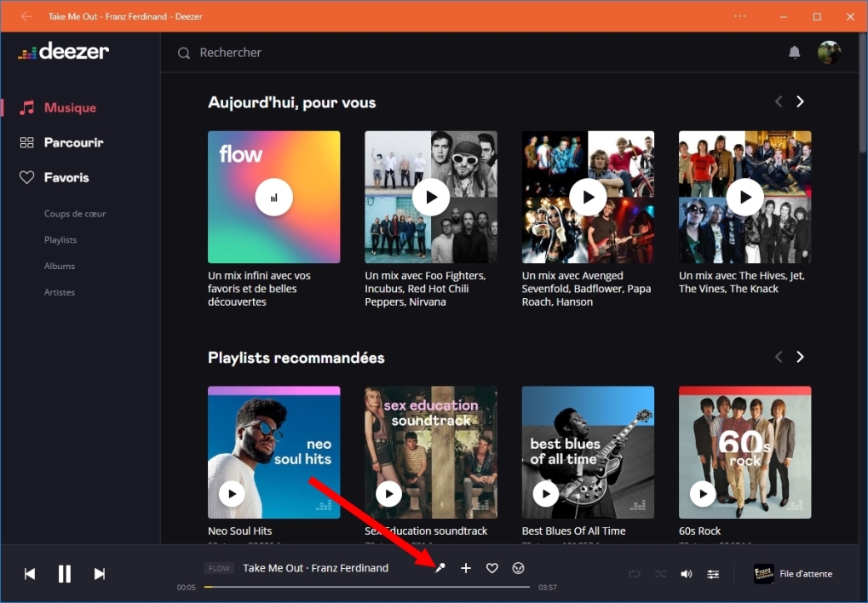Click the title "Best Blues Of All Time"
The width and height of the screenshot is (868, 603).
click(x=573, y=531)
